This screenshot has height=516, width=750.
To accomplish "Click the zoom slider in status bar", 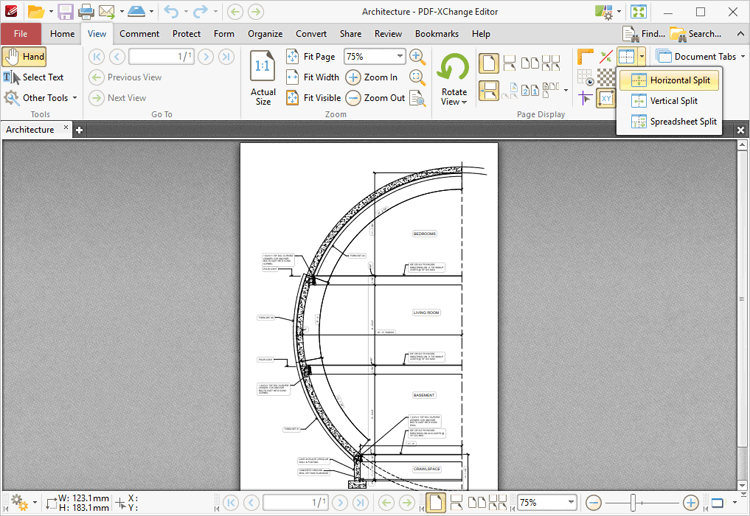I will coord(640,502).
